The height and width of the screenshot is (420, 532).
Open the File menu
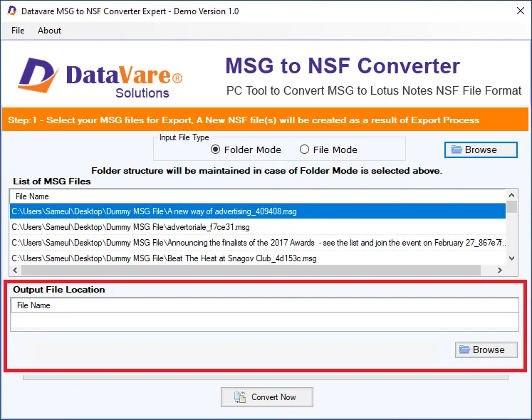18,31
